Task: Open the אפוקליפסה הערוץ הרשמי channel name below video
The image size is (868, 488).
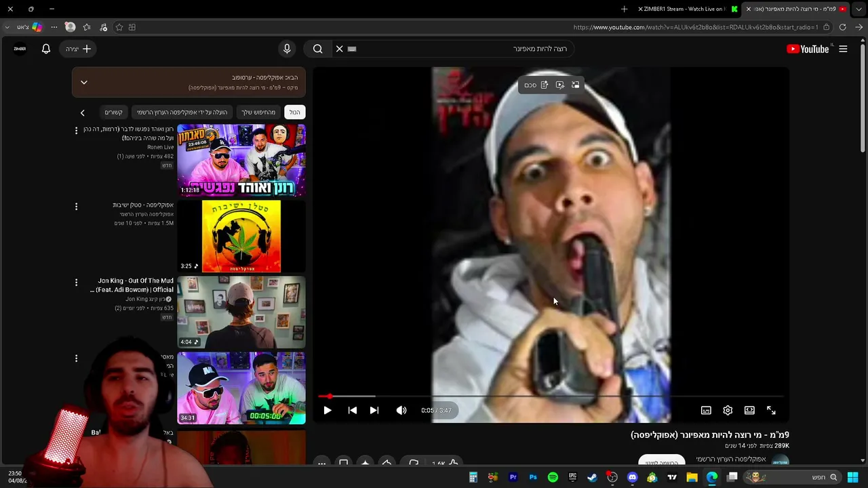Action: pyautogui.click(x=731, y=459)
